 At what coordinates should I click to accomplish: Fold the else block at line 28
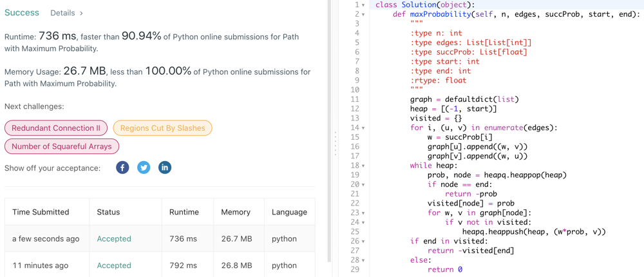pos(363,261)
